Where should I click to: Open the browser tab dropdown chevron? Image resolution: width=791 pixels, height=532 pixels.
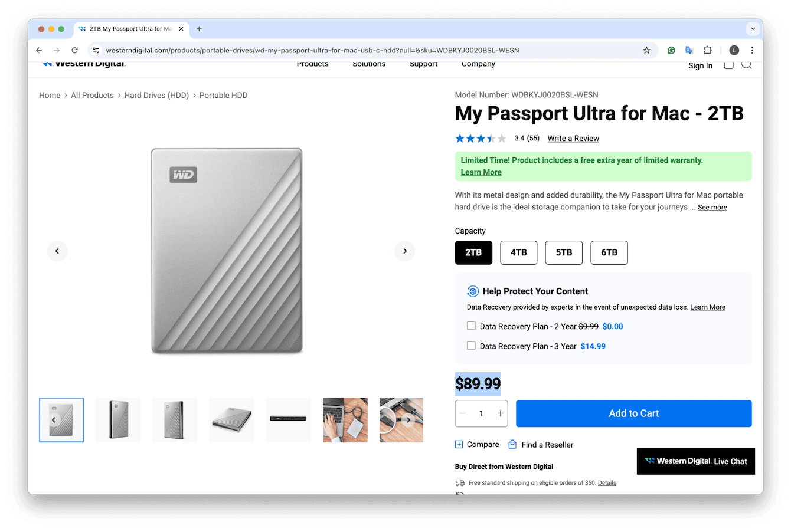click(x=753, y=28)
